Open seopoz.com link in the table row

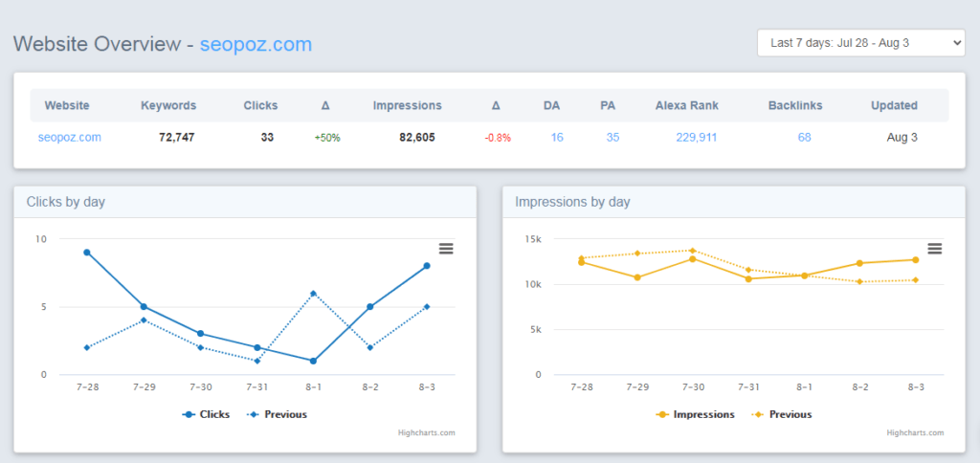[69, 138]
